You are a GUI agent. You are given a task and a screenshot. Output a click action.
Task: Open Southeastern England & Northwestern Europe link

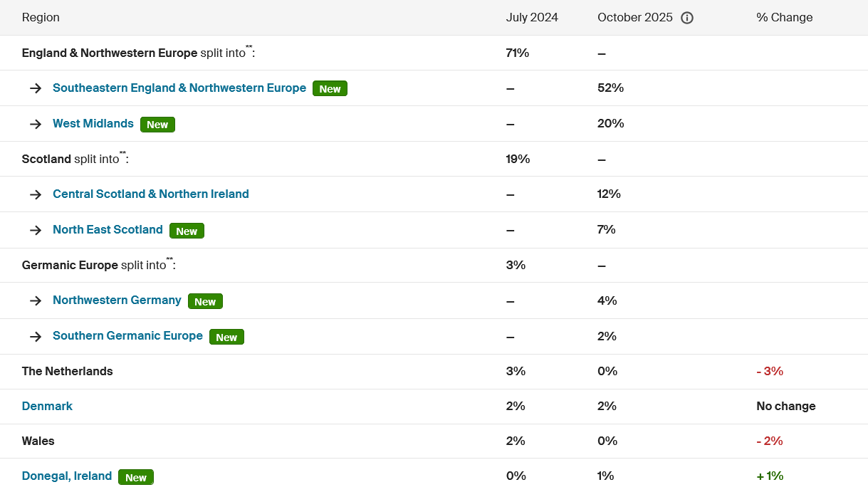pyautogui.click(x=179, y=88)
